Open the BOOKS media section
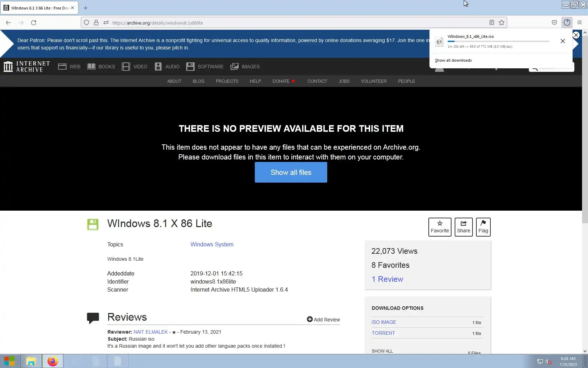Screen dimensions: 588x368 101,67
